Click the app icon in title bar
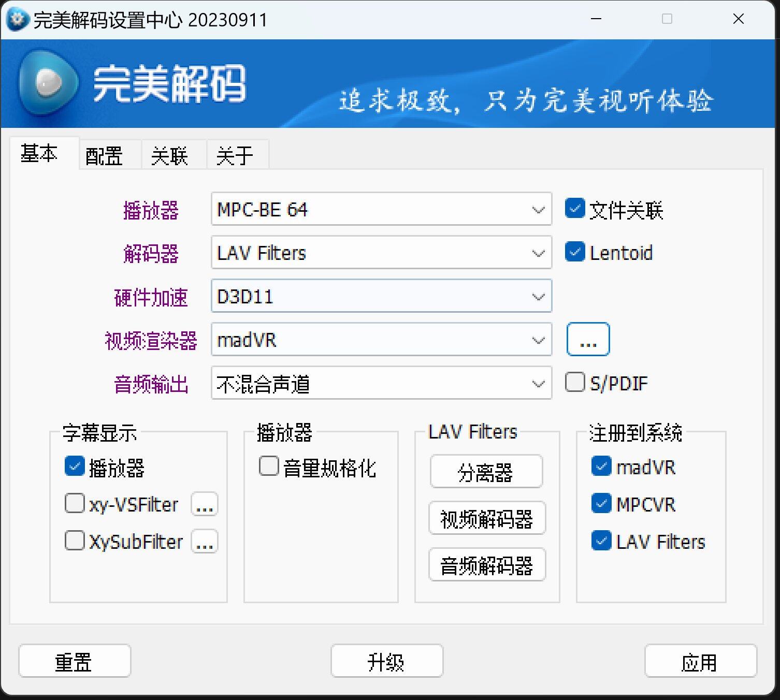 pyautogui.click(x=17, y=20)
